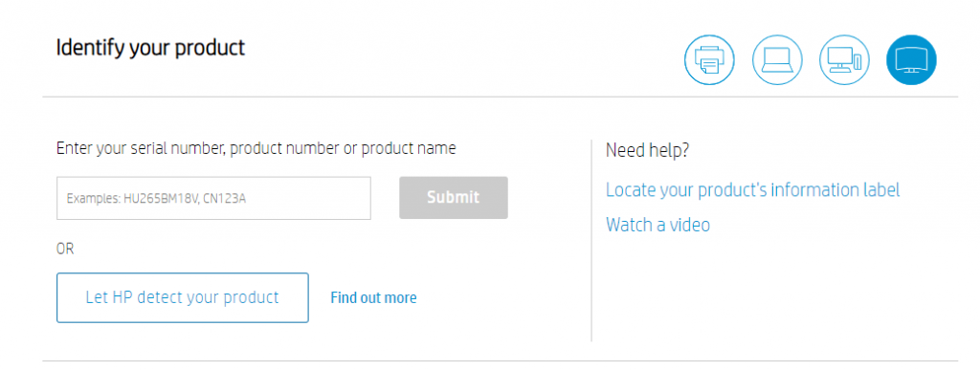
Task: Open the Find out more link
Action: 373,297
